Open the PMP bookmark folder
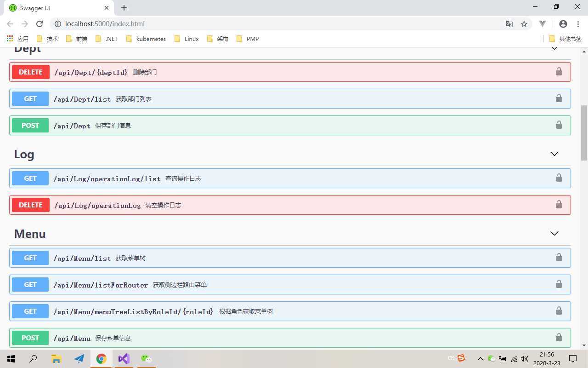 tap(248, 39)
